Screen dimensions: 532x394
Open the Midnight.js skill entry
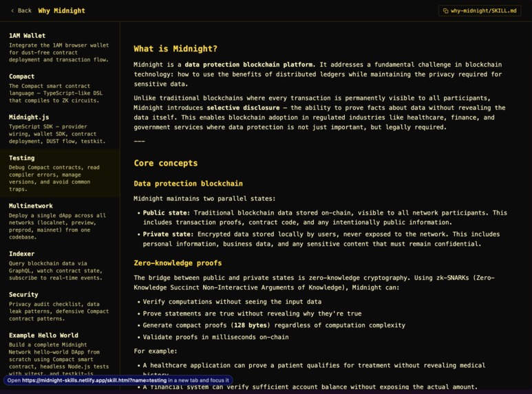click(x=60, y=129)
